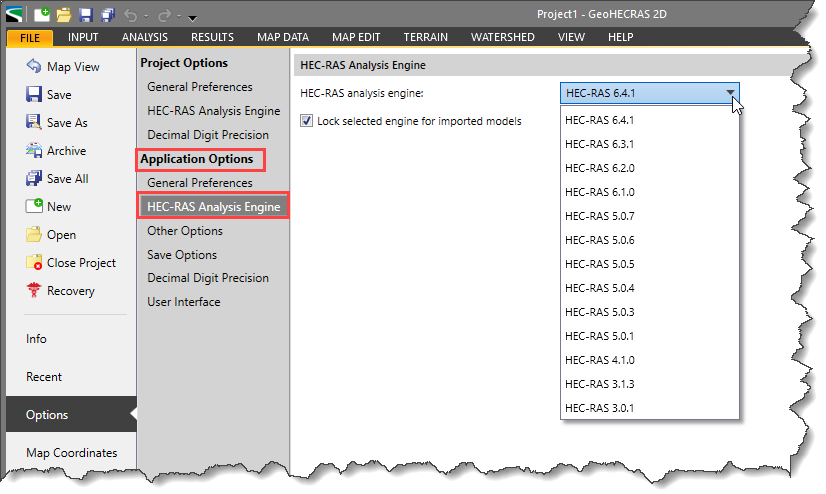Screen dimensions: 826x494
Task: Open the FILE tab
Action: click(x=30, y=38)
